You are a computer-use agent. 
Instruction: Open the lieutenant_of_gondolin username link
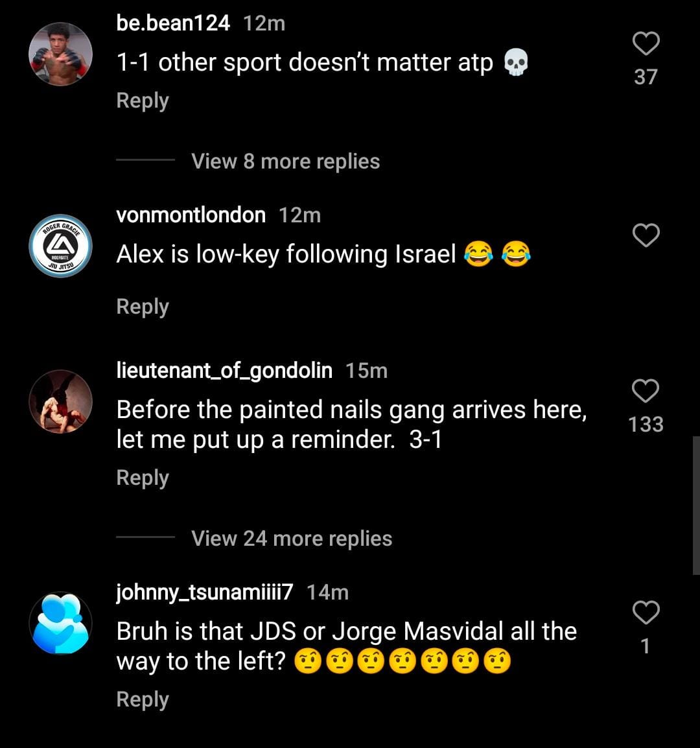point(224,371)
